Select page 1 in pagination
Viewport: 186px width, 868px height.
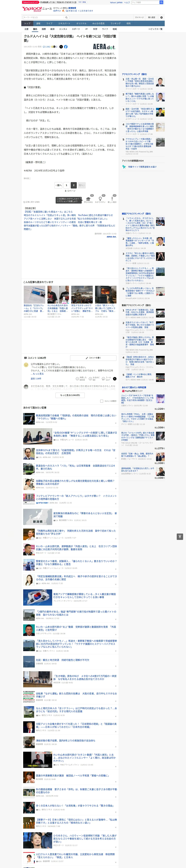pyautogui.click(x=66, y=185)
